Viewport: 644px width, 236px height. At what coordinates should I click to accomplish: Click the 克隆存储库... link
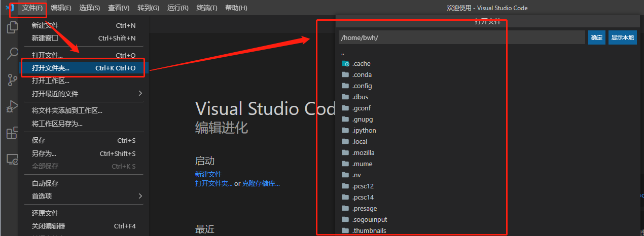tap(261, 183)
